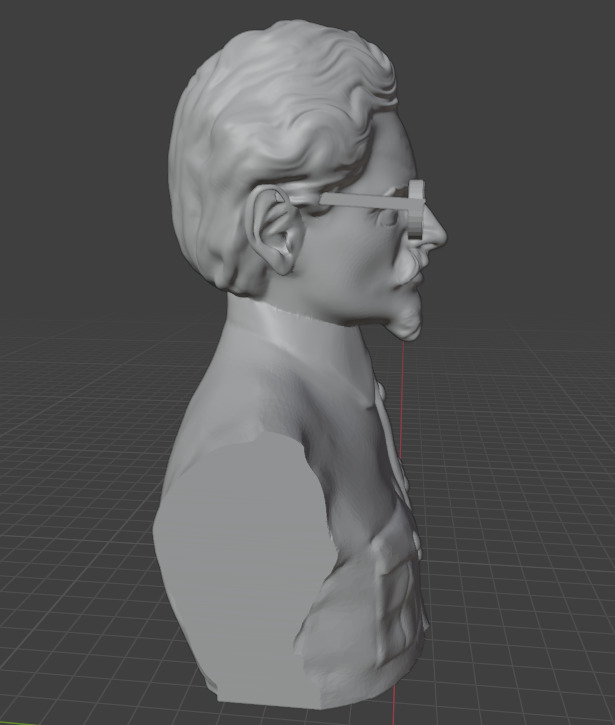Select the glasses object on the bust
This screenshot has width=615, height=725.
pos(370,203)
